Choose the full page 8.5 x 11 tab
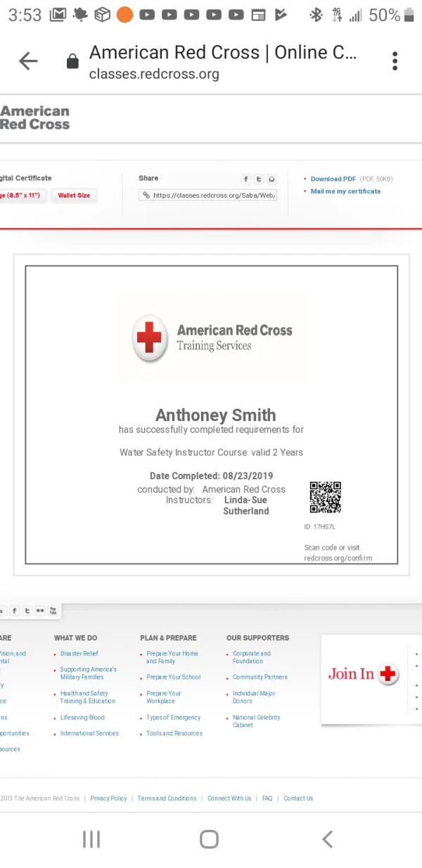 23,196
